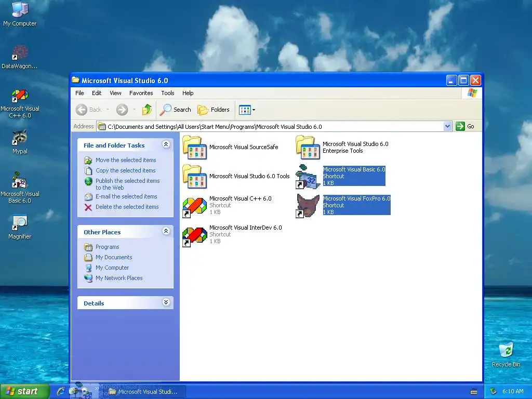Click Publish the selected items to the Web
This screenshot has height=399, width=532.
coord(128,184)
